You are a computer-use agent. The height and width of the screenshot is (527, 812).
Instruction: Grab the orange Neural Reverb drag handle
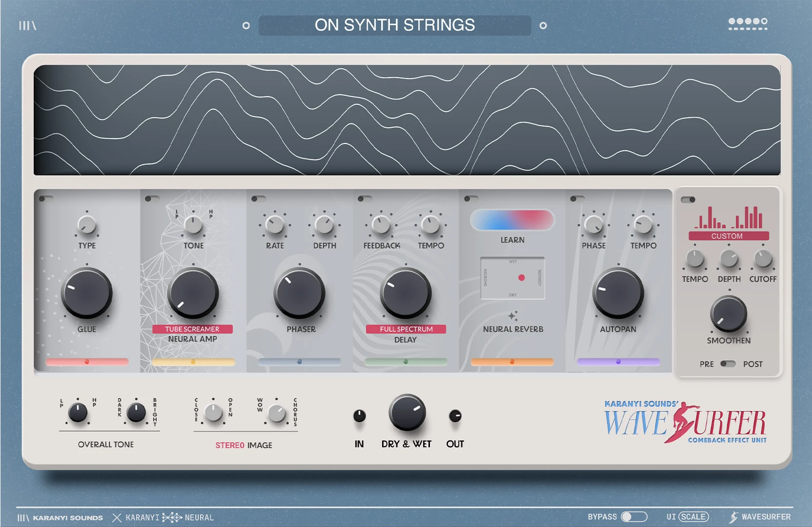(x=512, y=362)
